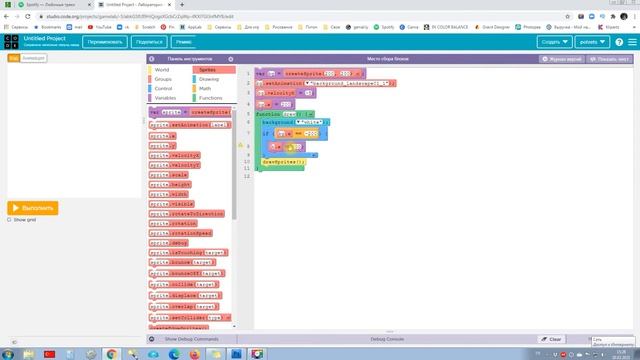Select sprite.isTouching(target) block in toolbox

189,253
